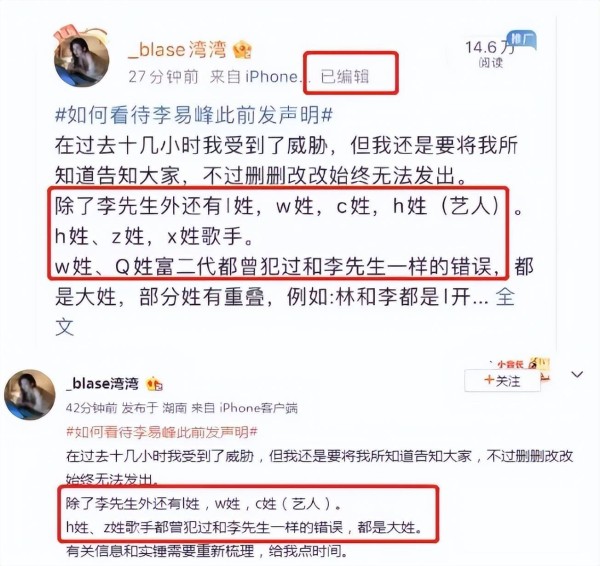Click the badge next to lower _blase湾湾

[155, 384]
